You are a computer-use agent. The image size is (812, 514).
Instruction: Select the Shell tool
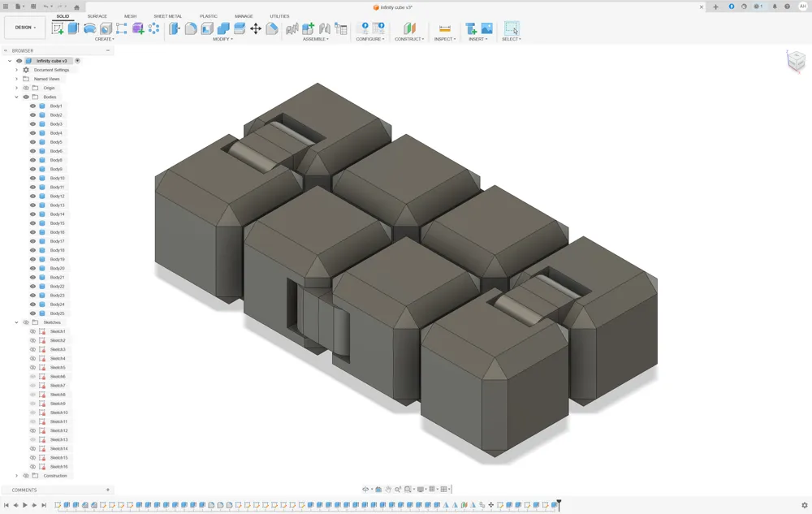point(207,28)
